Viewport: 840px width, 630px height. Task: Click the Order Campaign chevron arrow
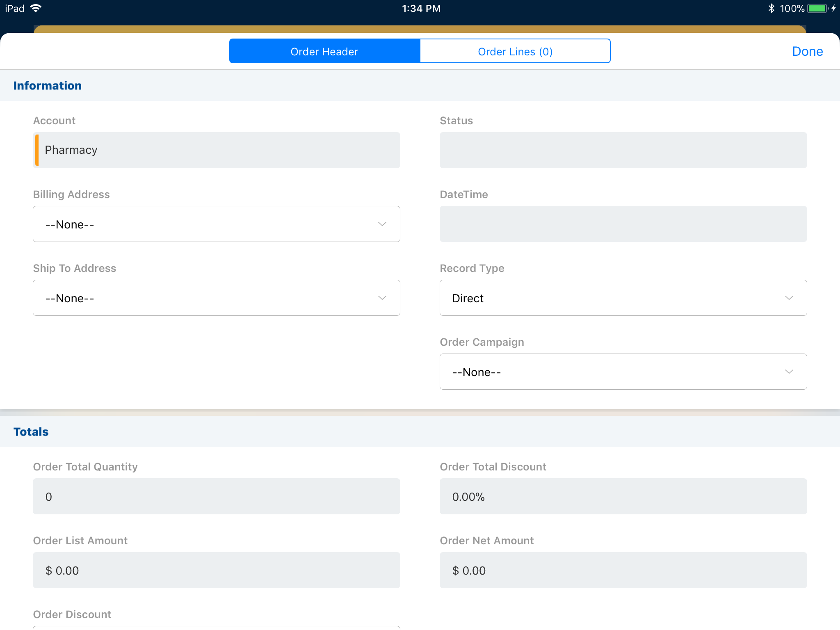(789, 372)
